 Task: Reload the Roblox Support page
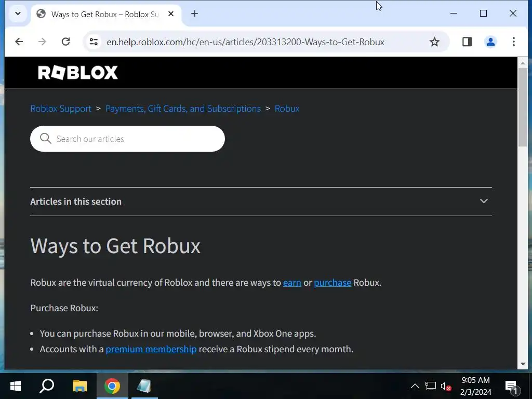pyautogui.click(x=65, y=42)
